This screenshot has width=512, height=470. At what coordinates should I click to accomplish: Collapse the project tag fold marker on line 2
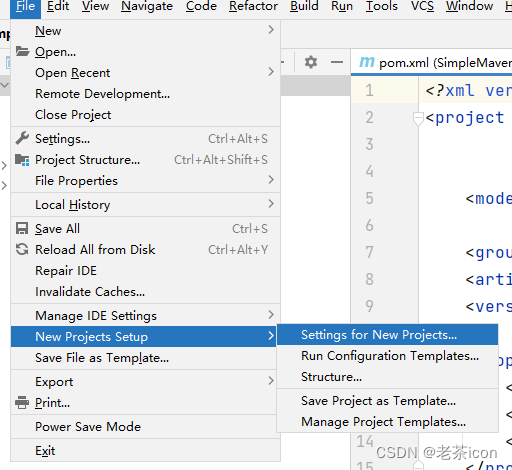(x=418, y=118)
